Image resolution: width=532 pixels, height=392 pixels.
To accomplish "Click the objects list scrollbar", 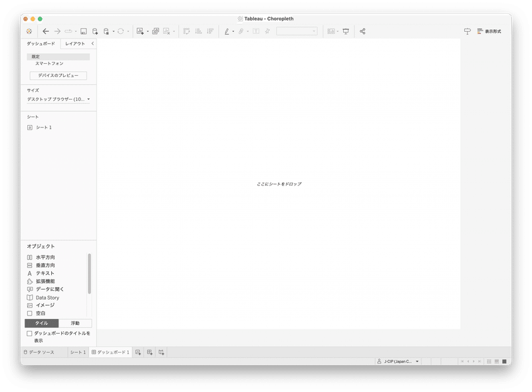I will click(90, 273).
